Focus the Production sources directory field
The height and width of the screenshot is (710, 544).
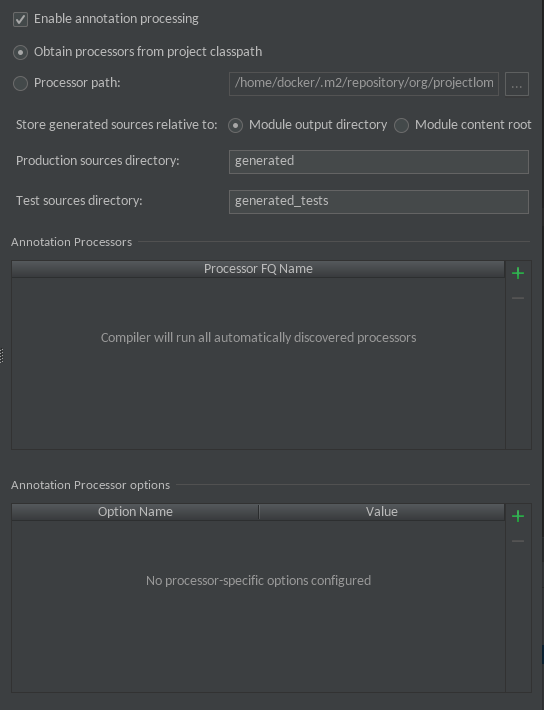[x=379, y=162]
